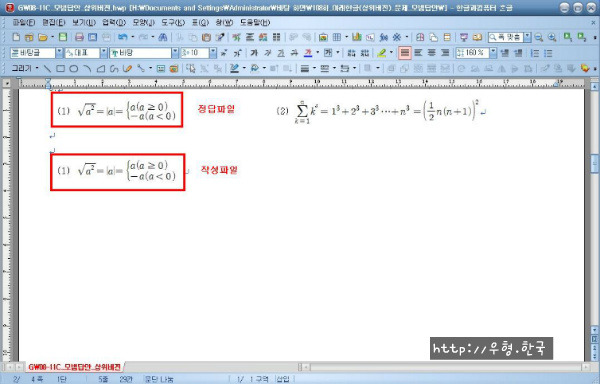Expand the Open file dropdown arrow
600x384 pixels.
coord(52,37)
